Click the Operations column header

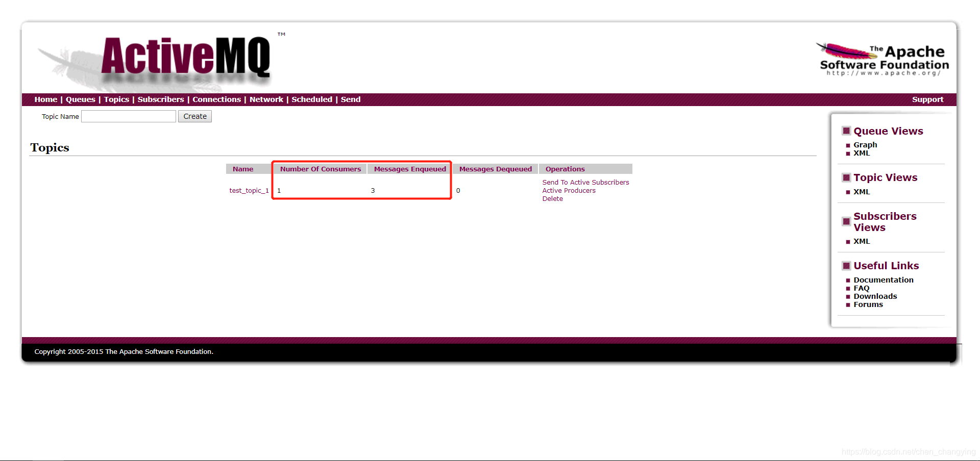click(x=565, y=169)
